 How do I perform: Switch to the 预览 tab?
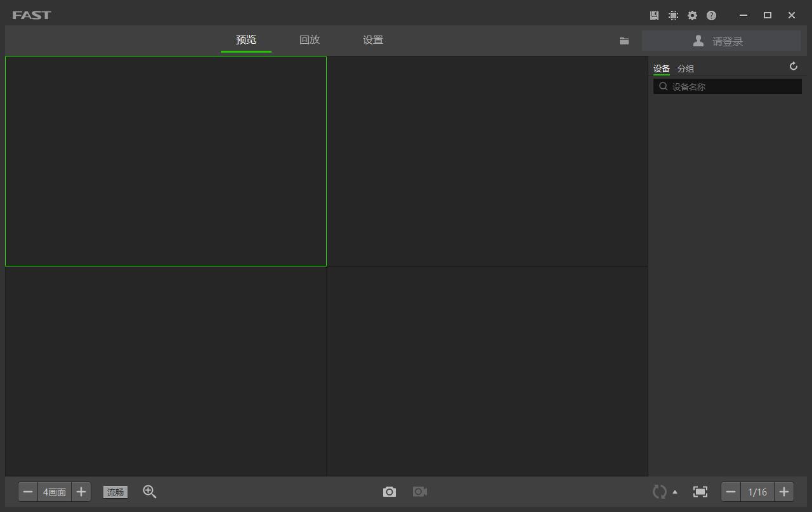(x=246, y=40)
